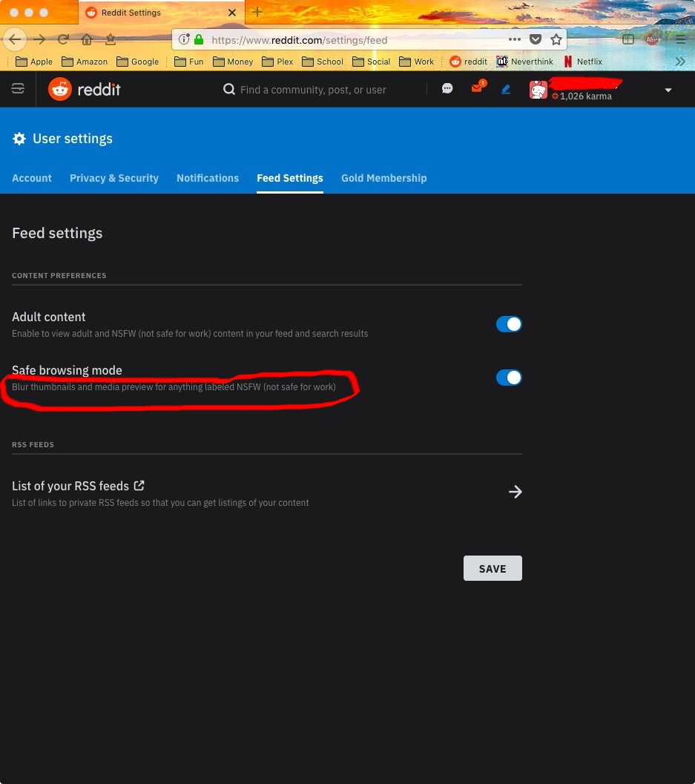The image size is (695, 784).
Task: Open the Amazon bookmarks folder
Action: [x=85, y=62]
